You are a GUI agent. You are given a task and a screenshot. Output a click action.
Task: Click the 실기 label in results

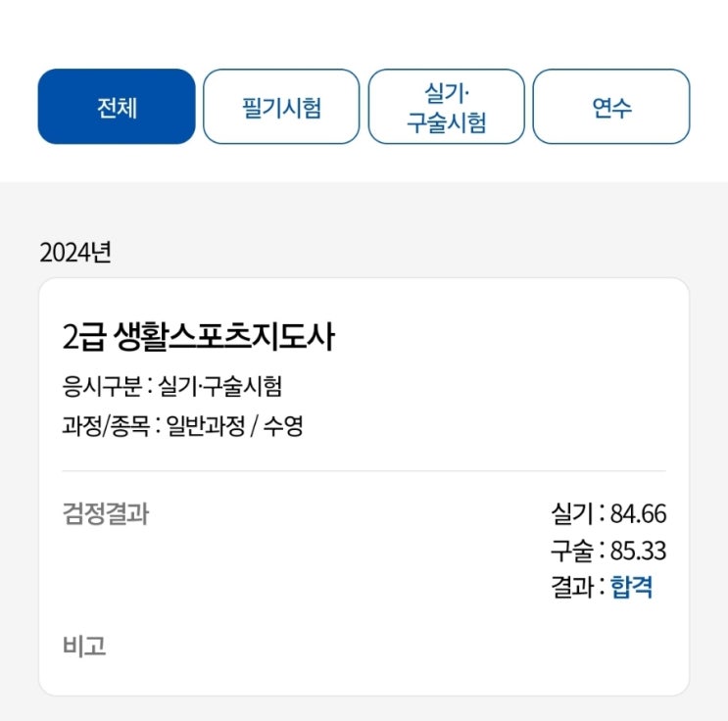pos(572,513)
